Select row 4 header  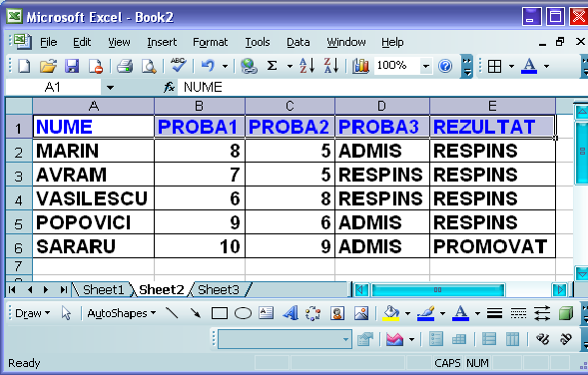coord(18,198)
